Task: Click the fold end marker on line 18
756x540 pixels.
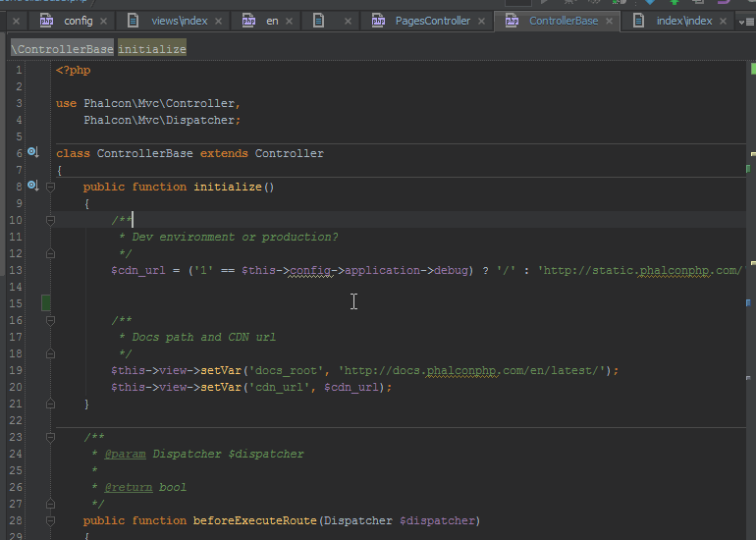Action: 51,353
